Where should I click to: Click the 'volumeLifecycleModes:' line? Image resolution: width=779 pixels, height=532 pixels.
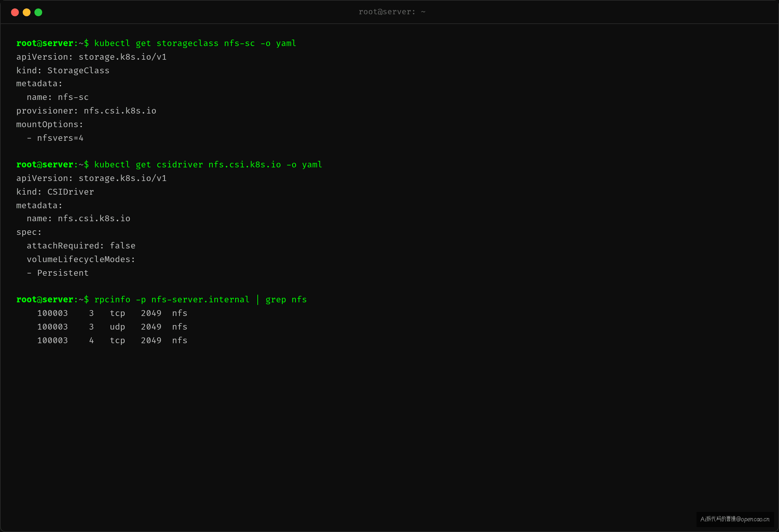[x=81, y=259]
